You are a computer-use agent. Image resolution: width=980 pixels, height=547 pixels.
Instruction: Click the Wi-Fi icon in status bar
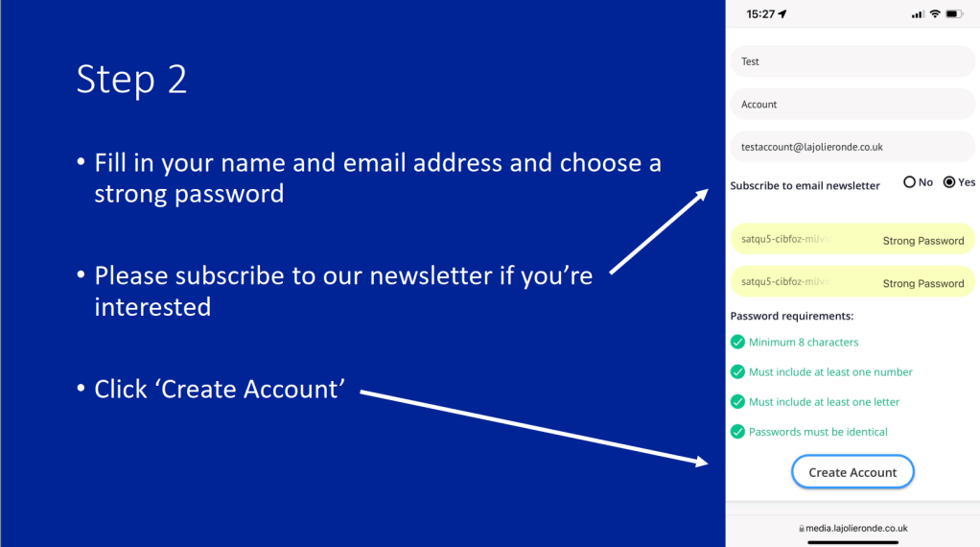935,14
